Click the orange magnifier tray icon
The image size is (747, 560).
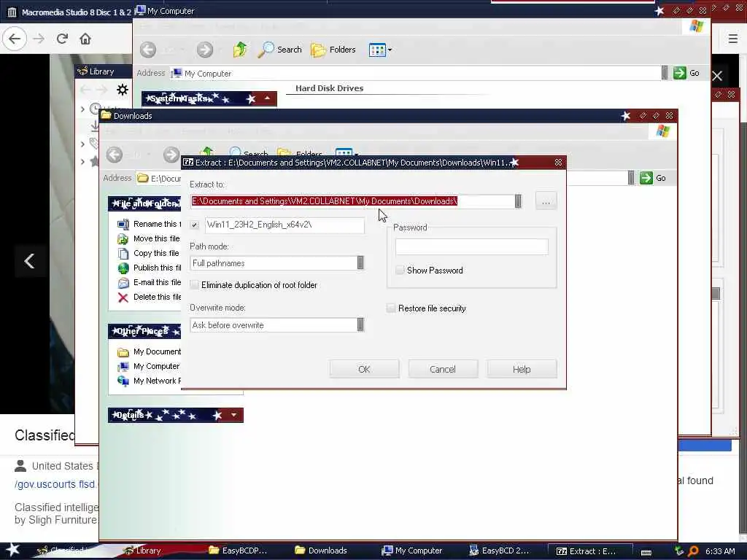click(x=693, y=551)
